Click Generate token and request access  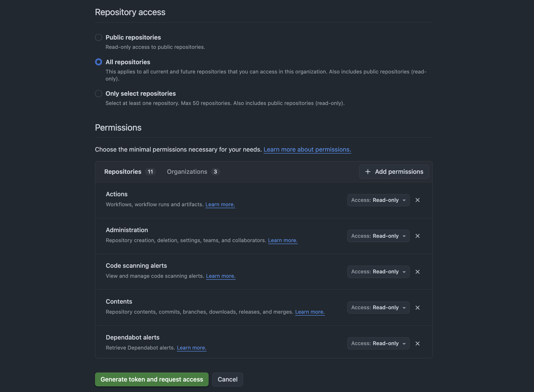coord(151,379)
